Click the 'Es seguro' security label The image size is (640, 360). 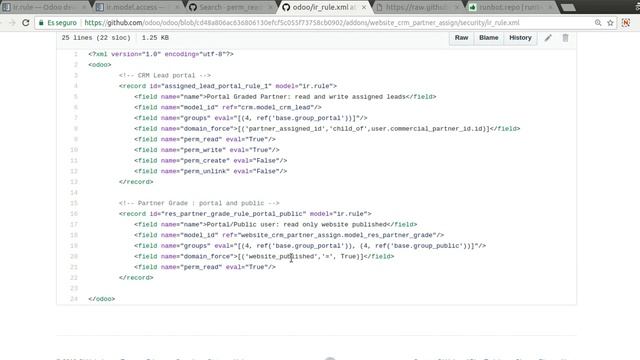pos(62,23)
